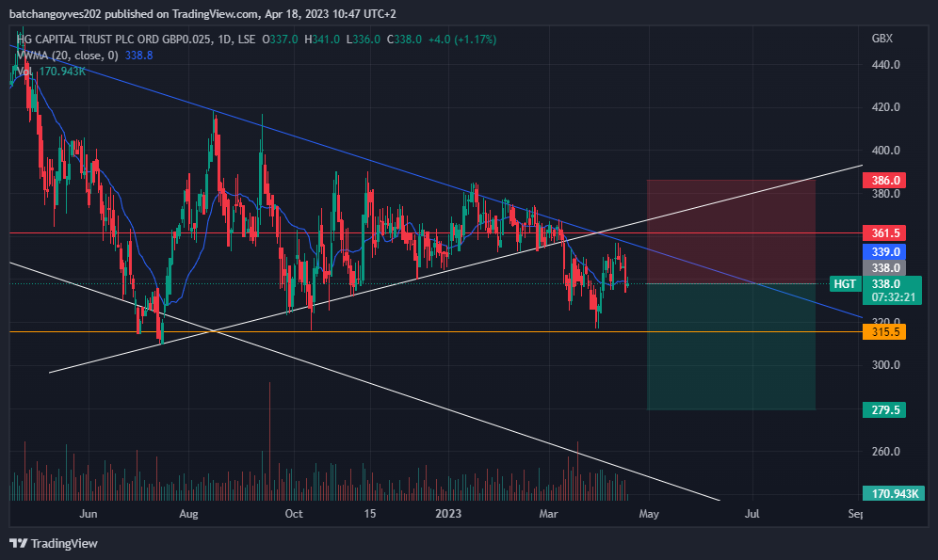Select the blue 339.0 VWMA price label
This screenshot has height=560, width=938.
pos(884,252)
